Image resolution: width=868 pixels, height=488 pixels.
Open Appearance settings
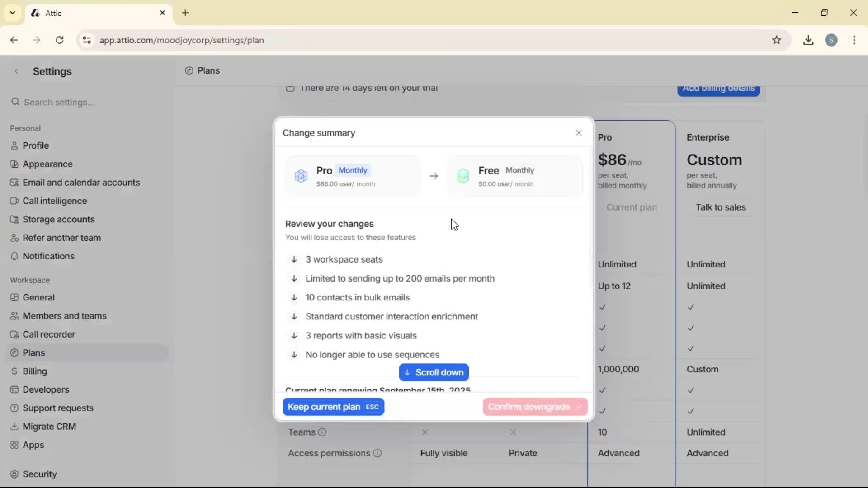pos(47,164)
